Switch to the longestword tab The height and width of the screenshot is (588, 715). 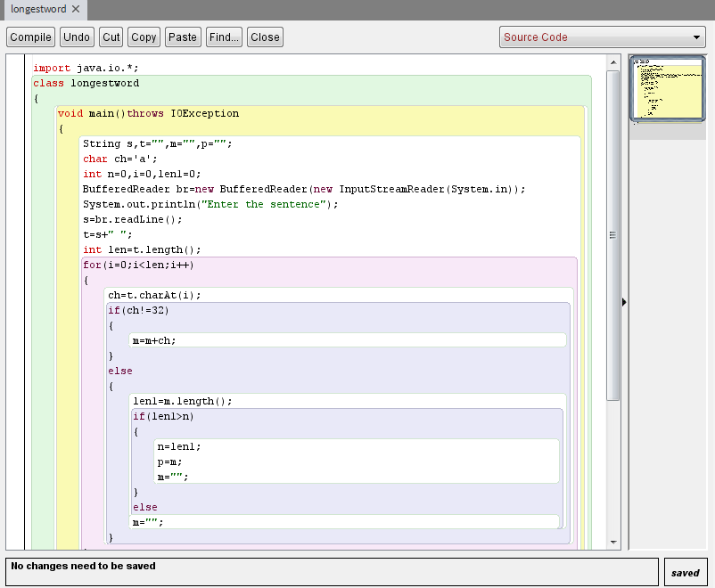[x=37, y=9]
